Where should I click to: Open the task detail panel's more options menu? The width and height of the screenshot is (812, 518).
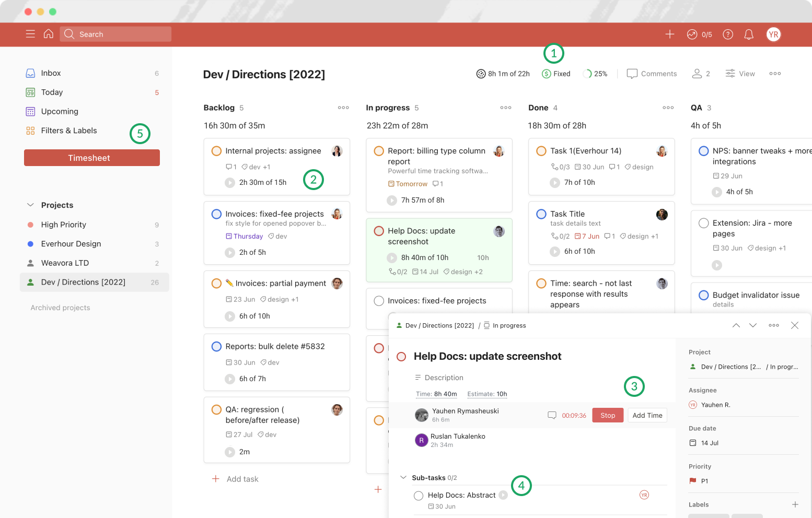[774, 325]
